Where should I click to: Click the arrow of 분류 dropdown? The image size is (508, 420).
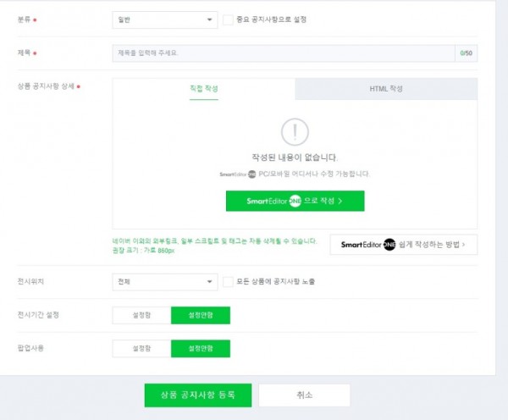210,19
